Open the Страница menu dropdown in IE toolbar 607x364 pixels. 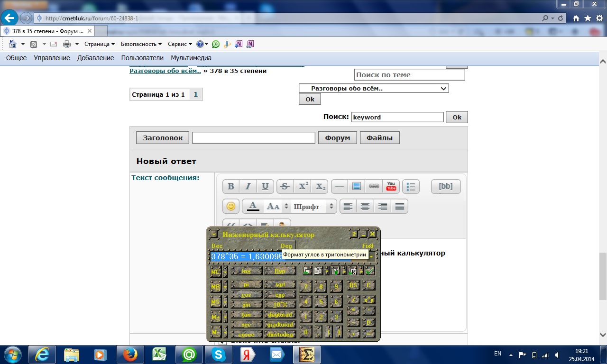pos(100,44)
